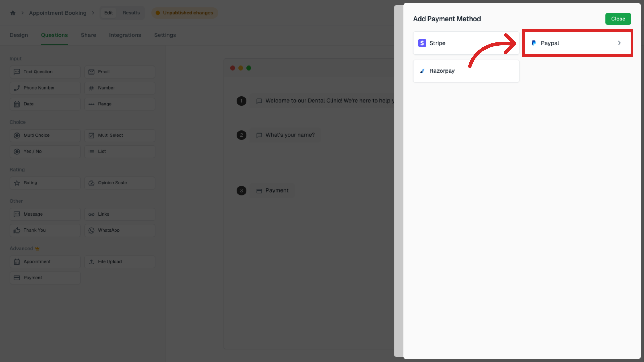The width and height of the screenshot is (644, 362).
Task: Add a Multi Choice question
Action: 45,135
